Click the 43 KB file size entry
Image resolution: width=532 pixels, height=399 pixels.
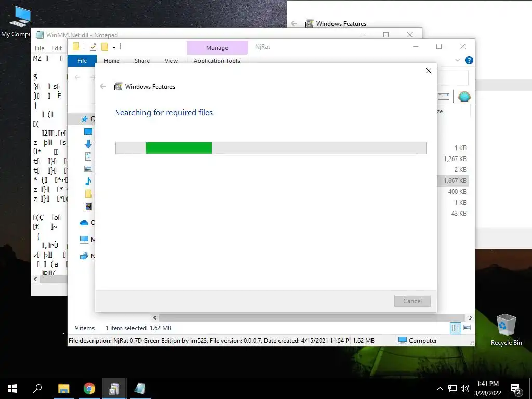tap(459, 213)
